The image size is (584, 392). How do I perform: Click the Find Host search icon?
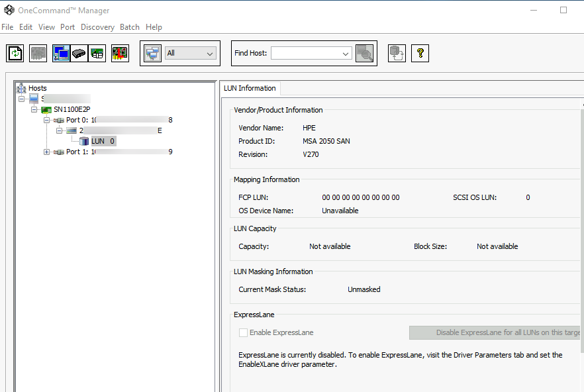tap(365, 53)
